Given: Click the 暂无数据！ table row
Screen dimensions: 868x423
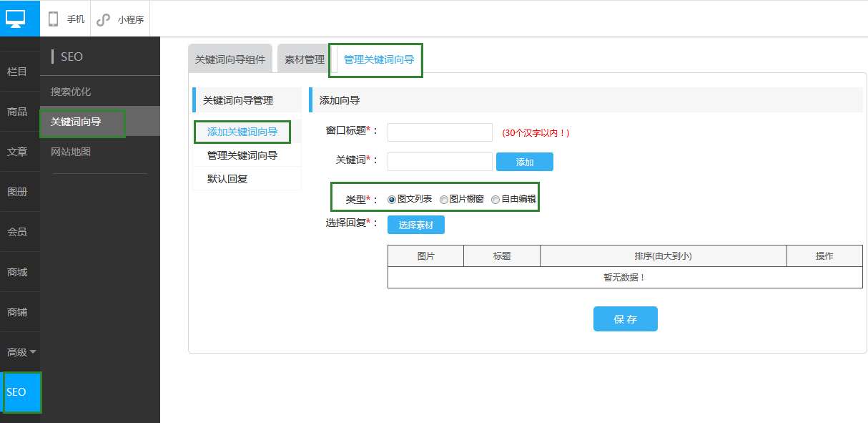Looking at the screenshot, I should 625,278.
